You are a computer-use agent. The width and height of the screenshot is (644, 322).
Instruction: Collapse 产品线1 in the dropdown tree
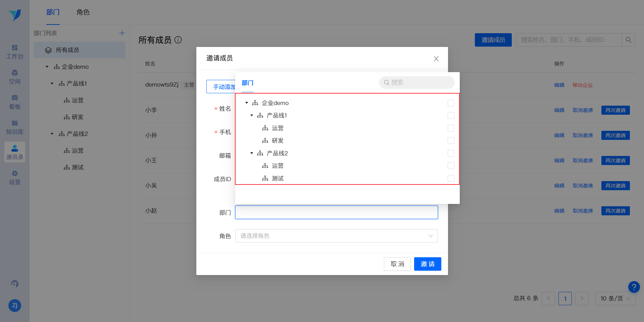click(252, 115)
